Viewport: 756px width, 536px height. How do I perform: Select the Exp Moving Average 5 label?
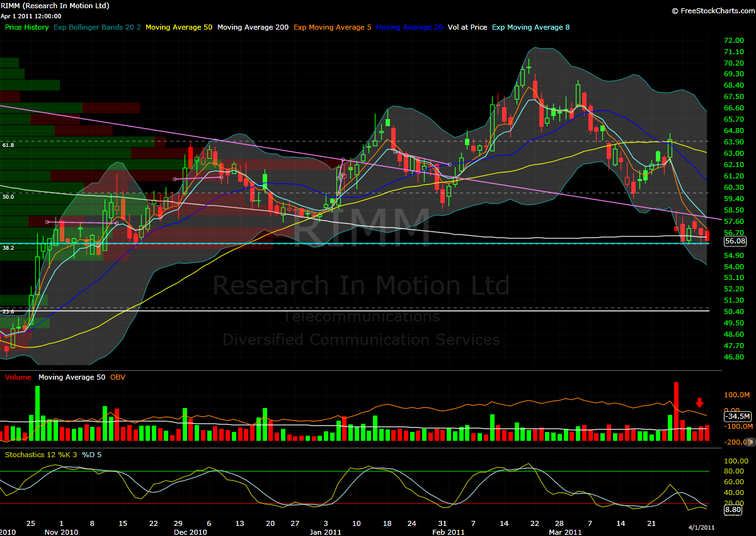333,27
